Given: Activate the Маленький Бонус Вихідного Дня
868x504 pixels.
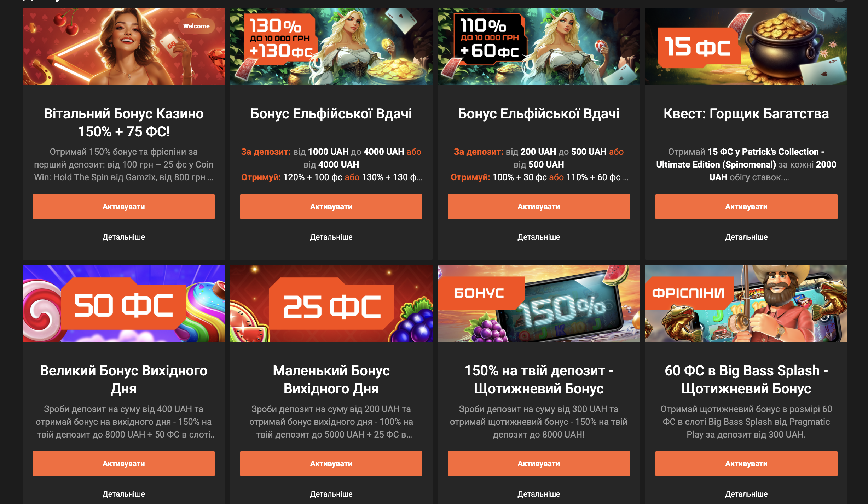Looking at the screenshot, I should [331, 464].
